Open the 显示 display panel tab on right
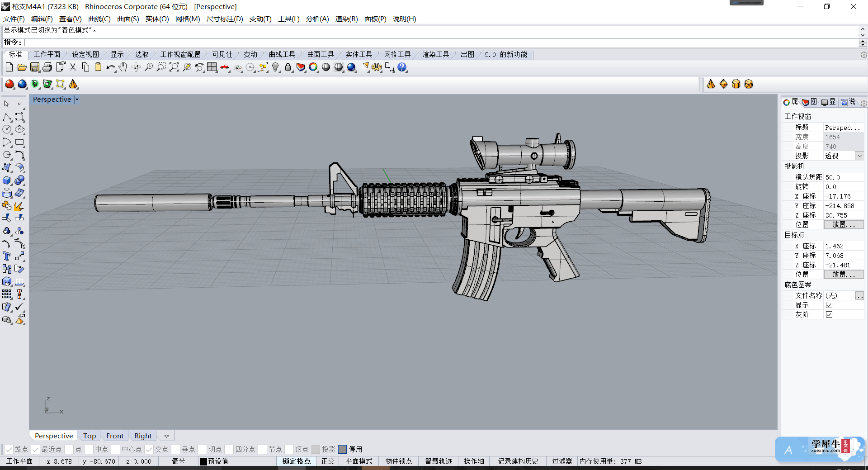The width and height of the screenshot is (868, 470). 828,102
